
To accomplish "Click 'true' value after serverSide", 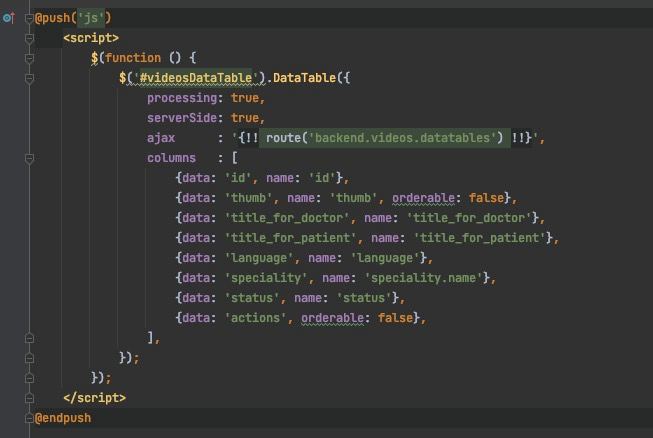I will (x=245, y=118).
